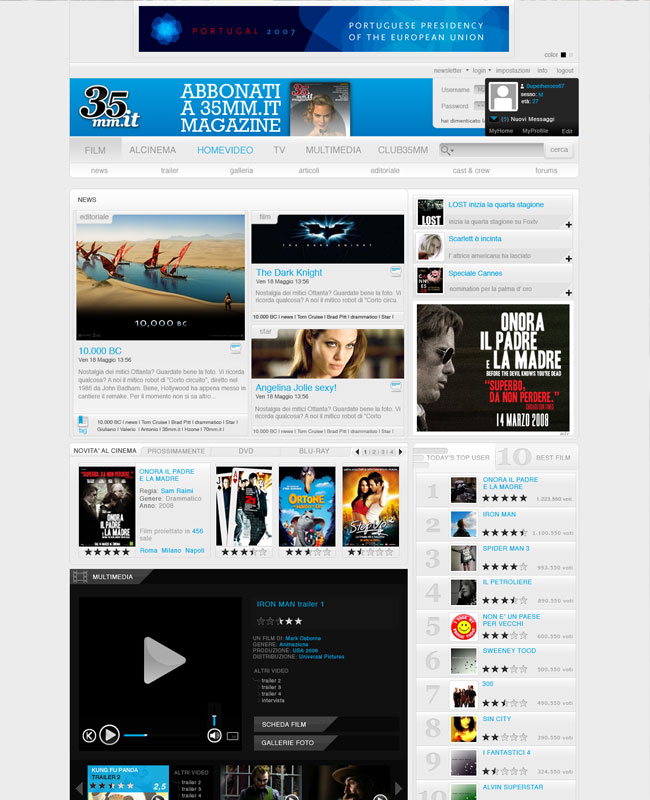
Task: Go to next page arrow in cinema pagination
Action: tap(401, 452)
